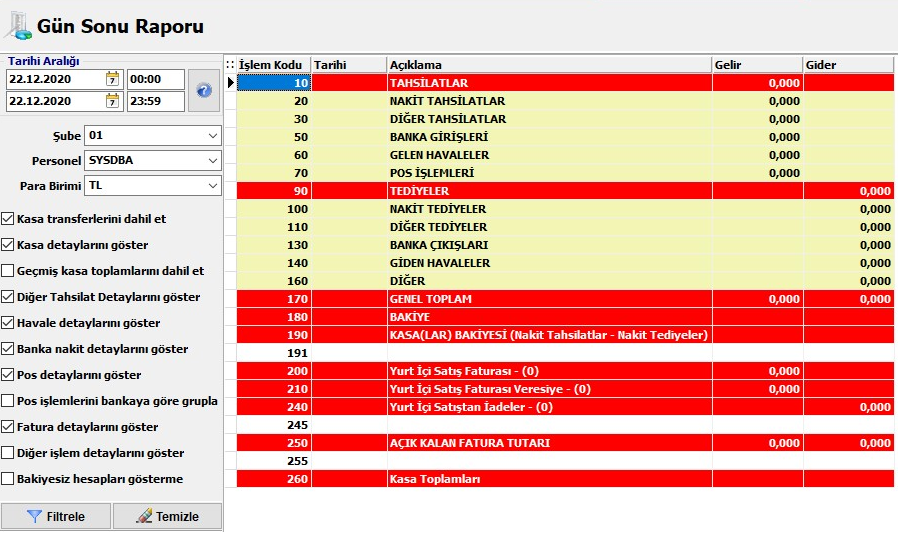Click the blue help question mark button
Viewport: 898px width, 538px height.
point(204,91)
